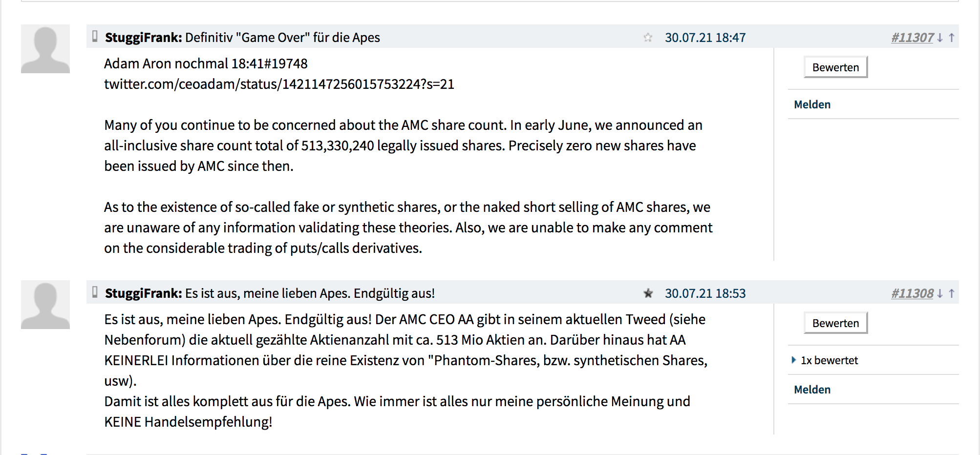Report post #11307 via the Melden link

point(811,104)
